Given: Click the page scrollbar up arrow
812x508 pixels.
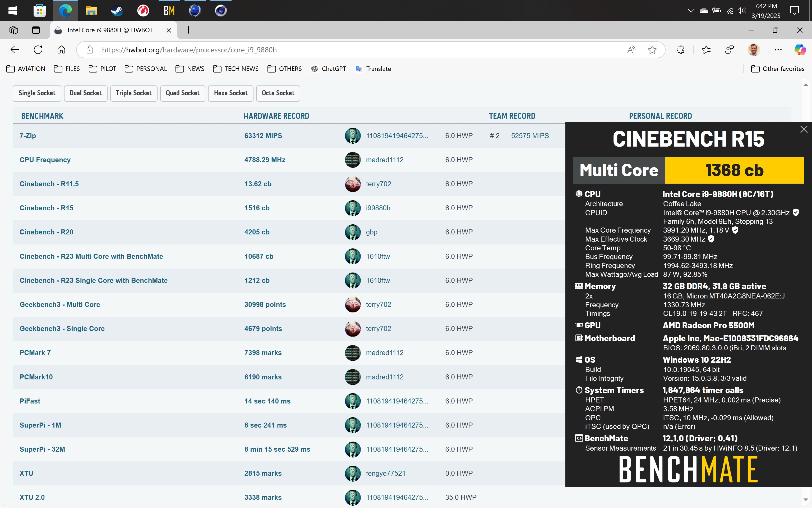Looking at the screenshot, I should [806, 85].
